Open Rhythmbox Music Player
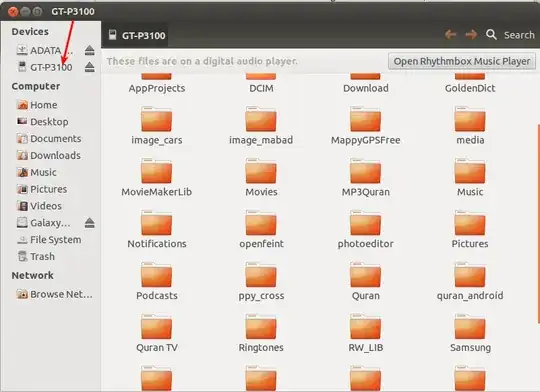This screenshot has width=540, height=392. [x=462, y=61]
